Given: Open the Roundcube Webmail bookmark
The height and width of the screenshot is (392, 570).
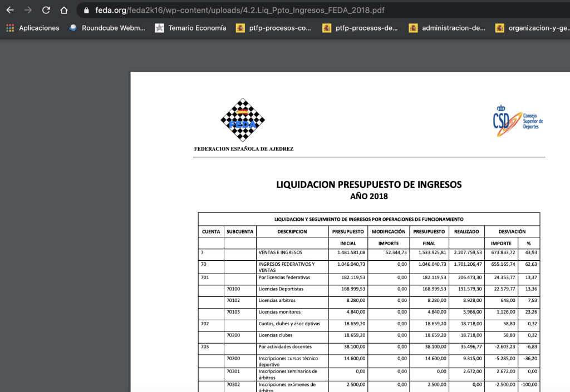Looking at the screenshot, I should [x=107, y=28].
